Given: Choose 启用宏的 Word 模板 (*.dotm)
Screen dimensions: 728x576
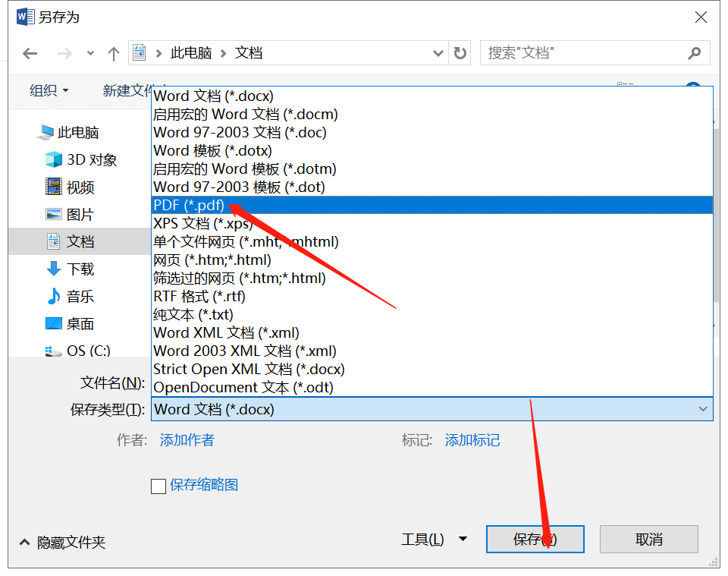Looking at the screenshot, I should click(x=432, y=168).
